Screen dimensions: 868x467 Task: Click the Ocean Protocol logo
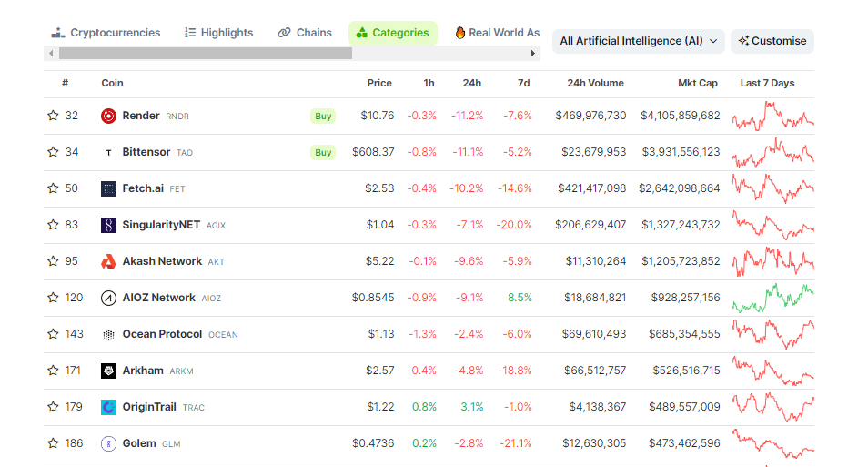click(x=108, y=335)
